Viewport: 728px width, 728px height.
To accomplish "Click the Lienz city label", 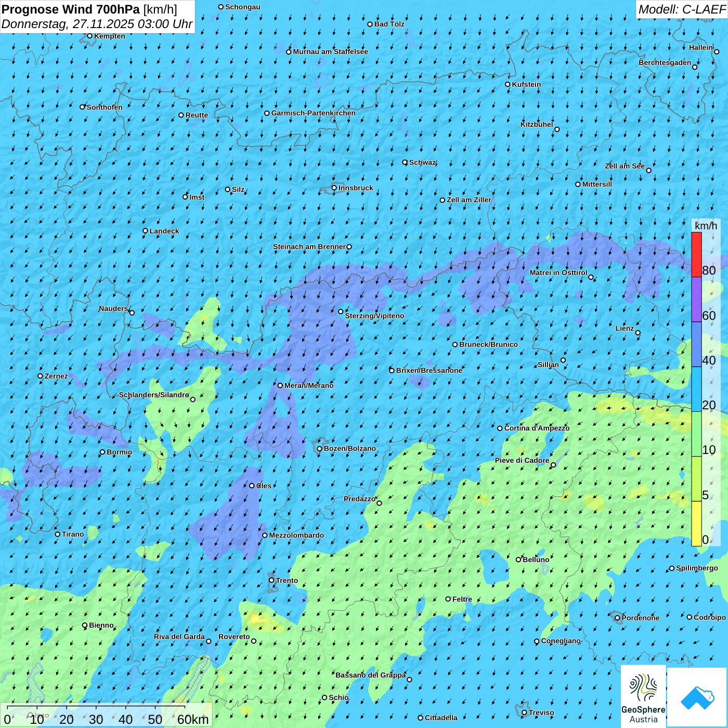I will 625,328.
